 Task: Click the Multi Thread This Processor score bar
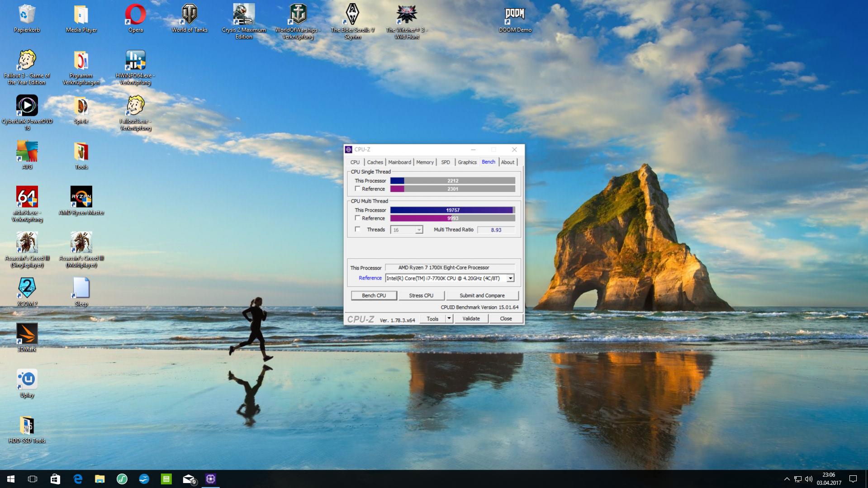click(452, 210)
